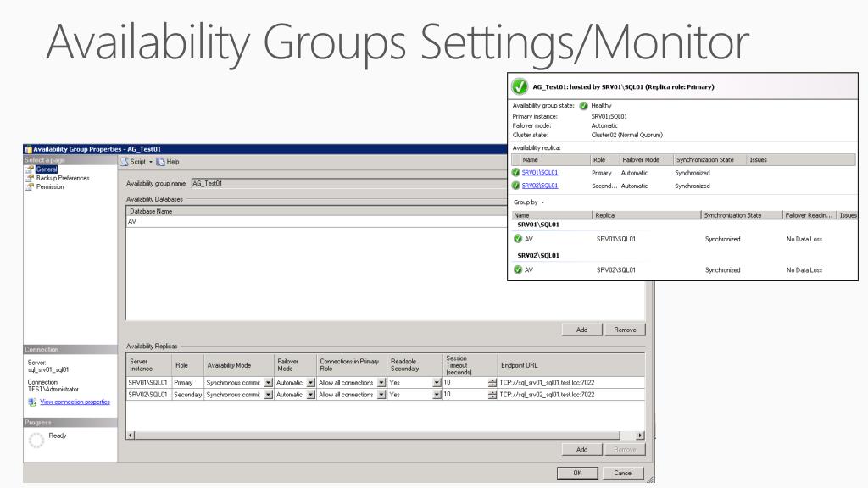Screen dimensions: 868x488
Task: Select the AV database row
Action: tap(317, 221)
